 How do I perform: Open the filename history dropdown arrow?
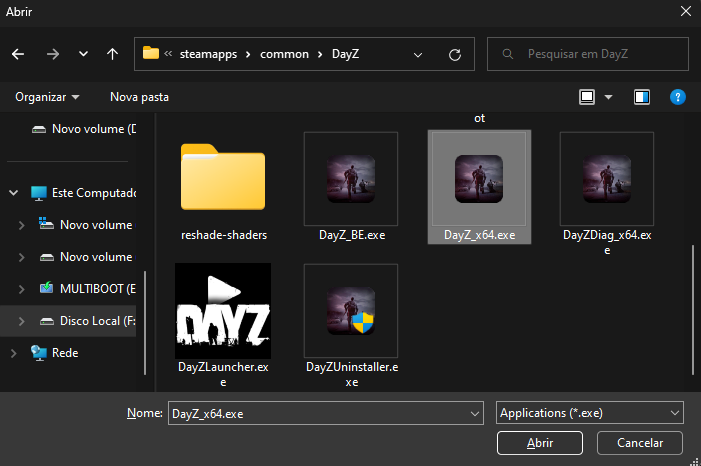coord(475,413)
